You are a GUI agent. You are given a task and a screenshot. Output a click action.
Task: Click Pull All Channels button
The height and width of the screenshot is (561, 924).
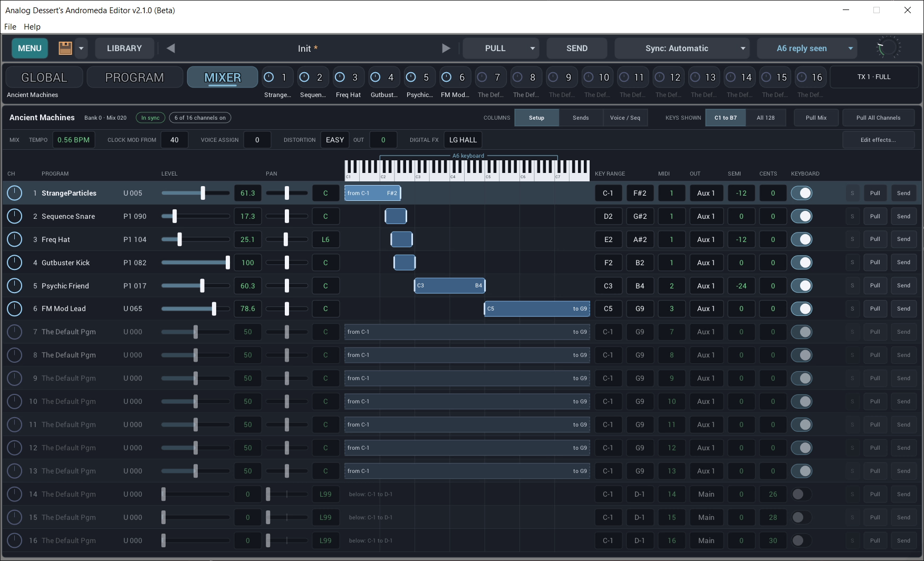(878, 118)
